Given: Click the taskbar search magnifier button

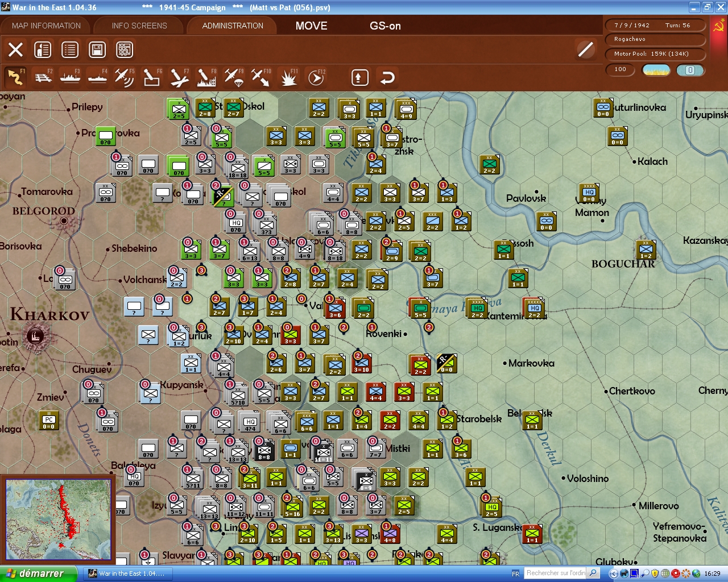Looking at the screenshot, I should pos(593,573).
